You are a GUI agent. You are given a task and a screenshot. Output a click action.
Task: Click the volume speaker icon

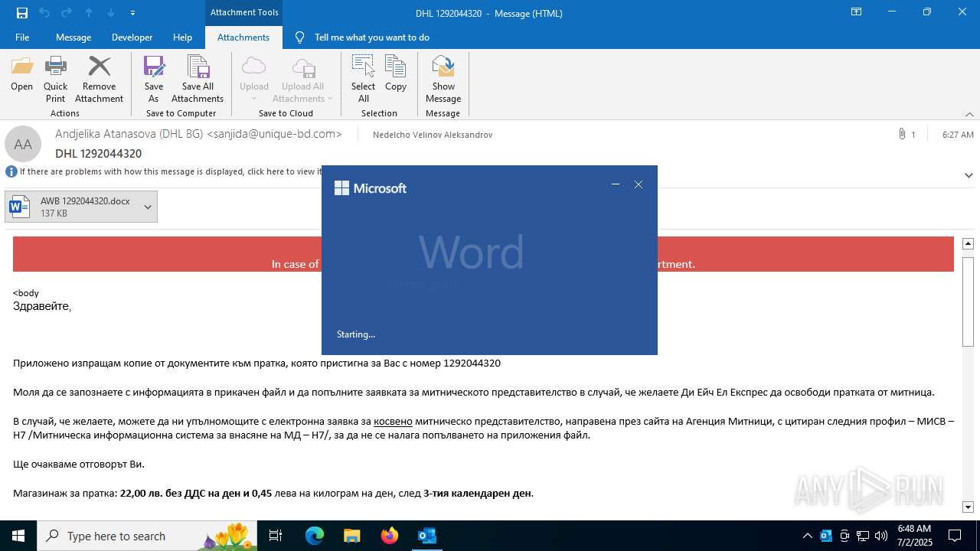pos(881,536)
